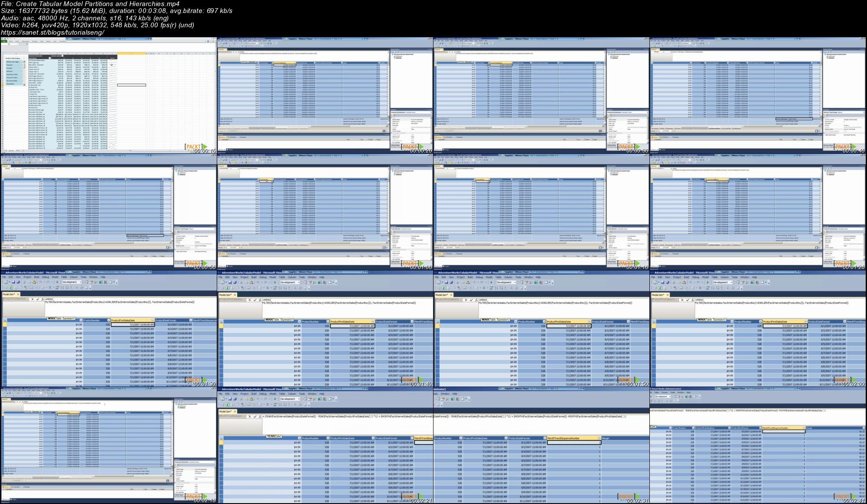Select Excel spreadsheet thumbnail at 00:00:16
Screen dimensions: 867x504
(x=108, y=95)
